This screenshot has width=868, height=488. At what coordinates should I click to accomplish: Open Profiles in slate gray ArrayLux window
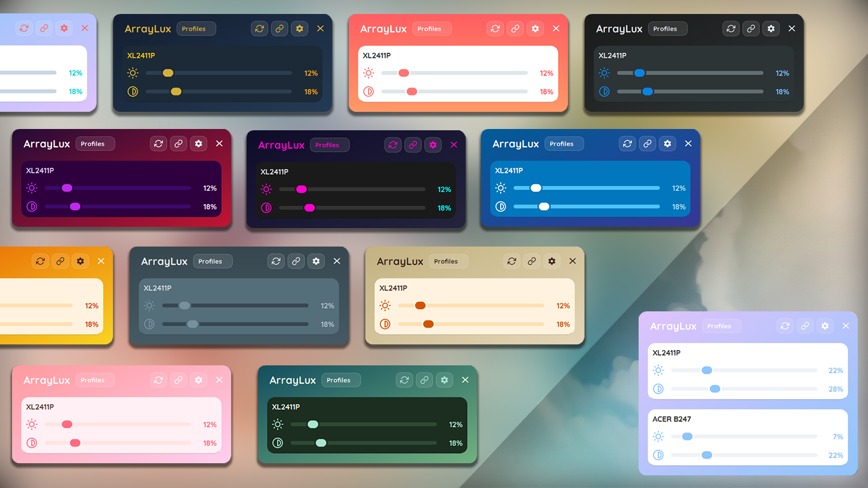coord(213,261)
